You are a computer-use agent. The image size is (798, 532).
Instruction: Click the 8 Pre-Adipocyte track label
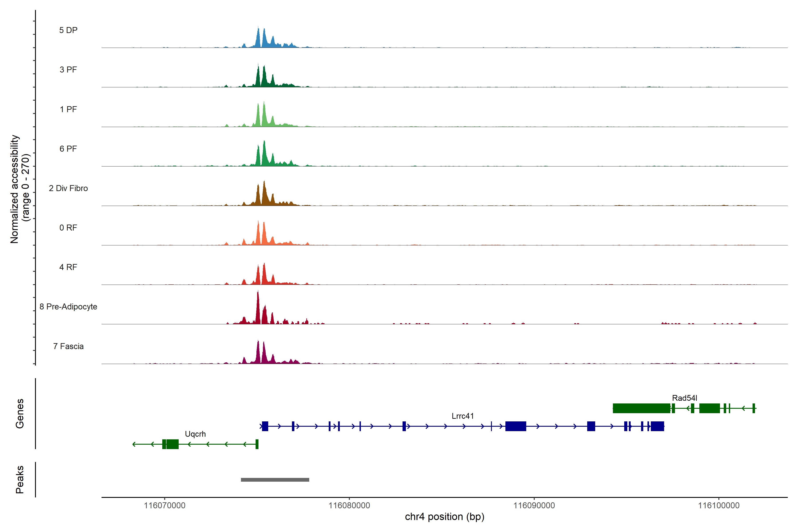click(x=68, y=307)
